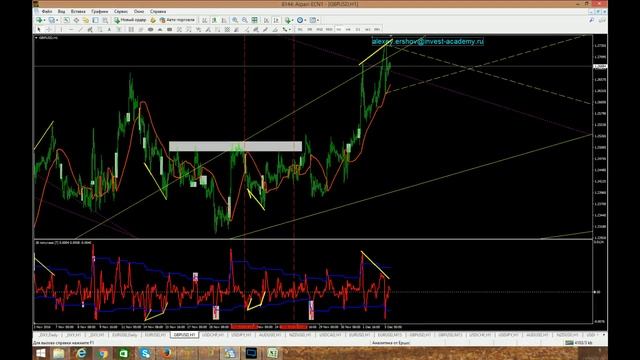Open the search icon at top right
The width and height of the screenshot is (640, 360).
591,20
